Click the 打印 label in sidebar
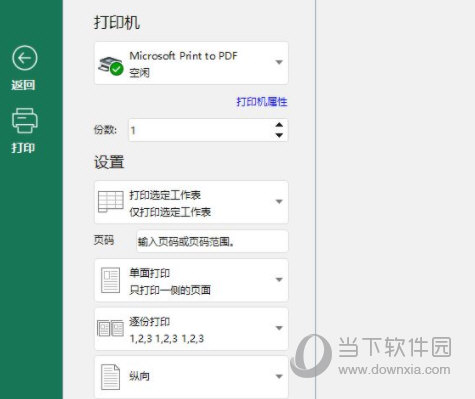Viewport: 475px width, 399px height. 23,148
